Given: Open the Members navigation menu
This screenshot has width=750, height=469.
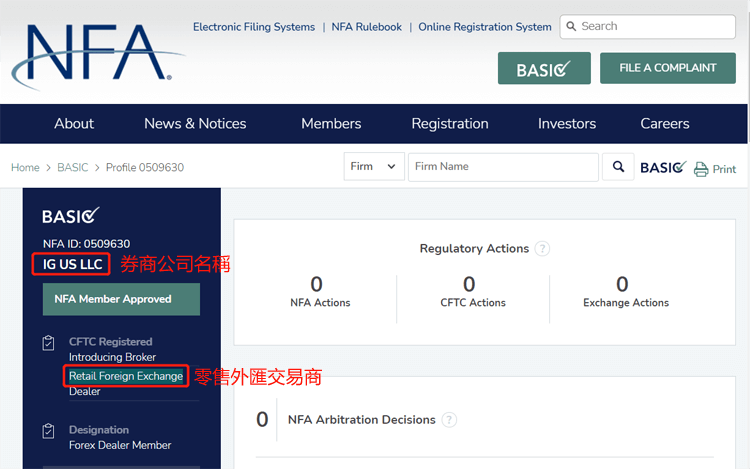Looking at the screenshot, I should click(x=331, y=124).
